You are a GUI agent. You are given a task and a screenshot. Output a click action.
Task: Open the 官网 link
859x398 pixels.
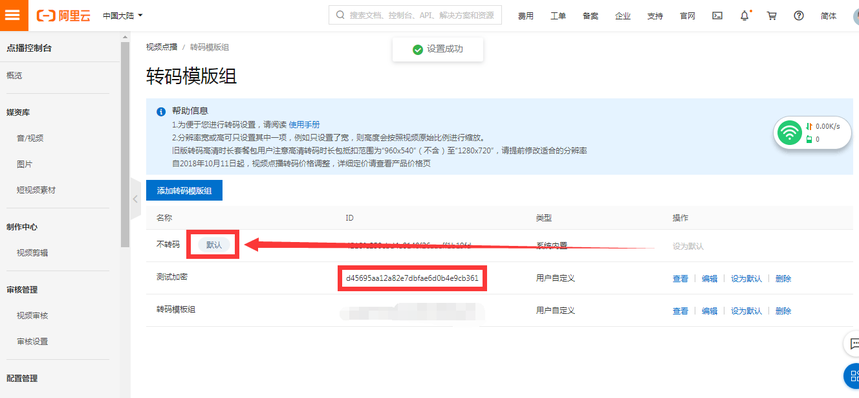point(687,16)
